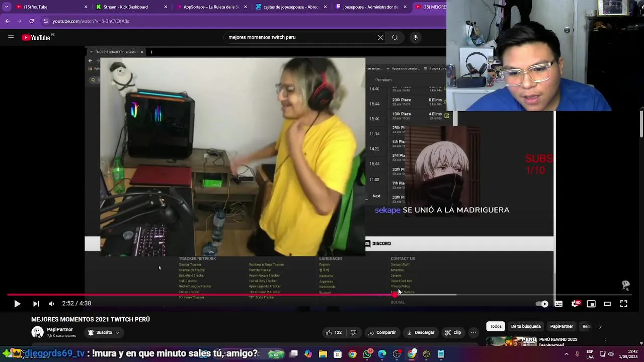Switch to theater mode
644x362 pixels.
[607, 304]
